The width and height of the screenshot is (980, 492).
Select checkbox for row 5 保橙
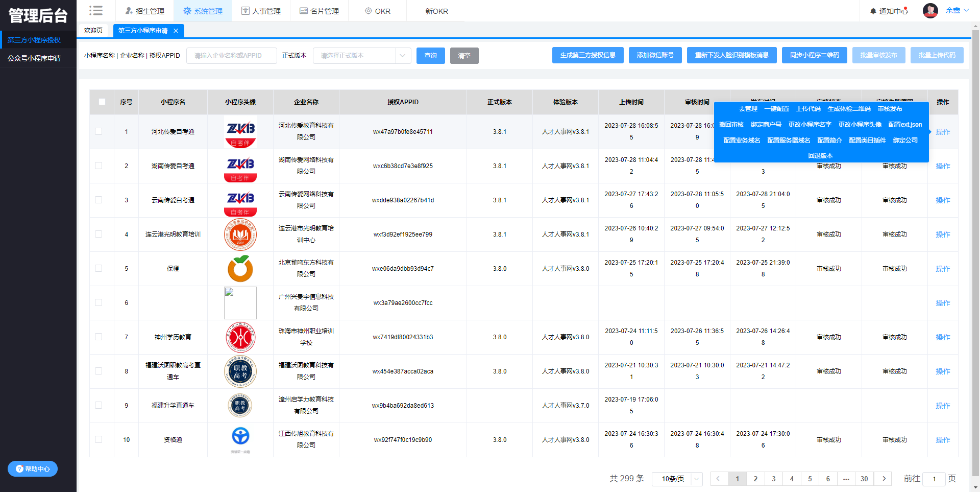[x=99, y=268]
